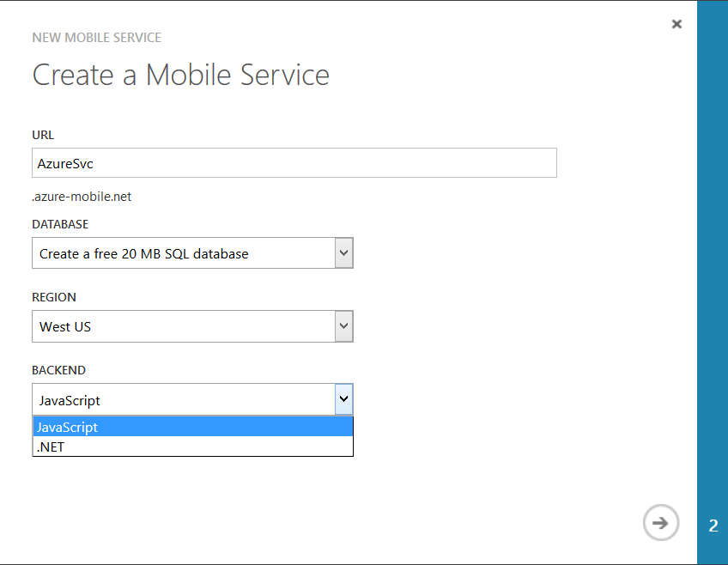Click the step 2 page number

713,526
